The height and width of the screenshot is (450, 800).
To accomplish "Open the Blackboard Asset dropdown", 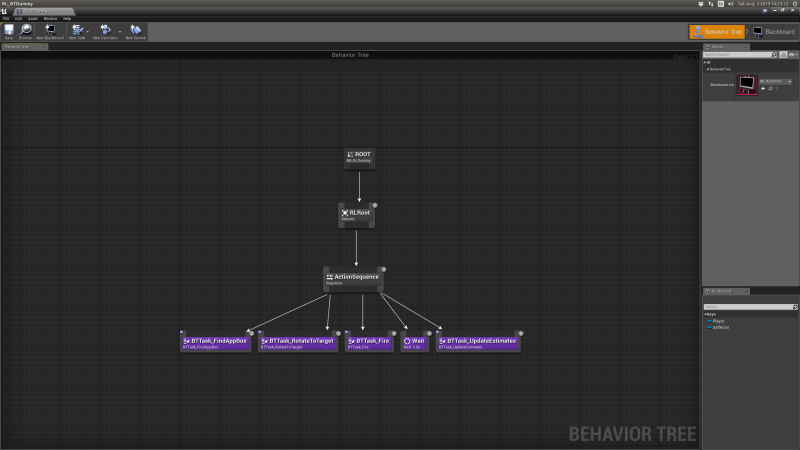I will [x=775, y=79].
